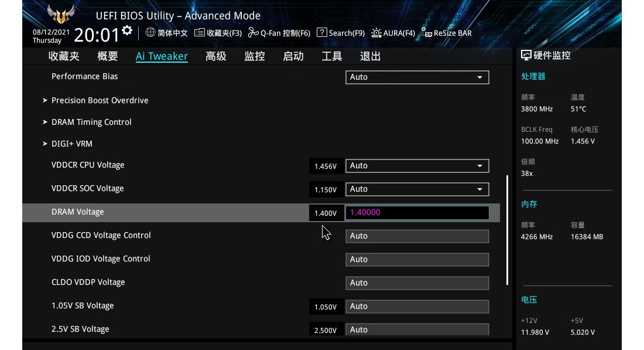
Task: Open the Performance Bias dropdown
Action: pos(417,77)
